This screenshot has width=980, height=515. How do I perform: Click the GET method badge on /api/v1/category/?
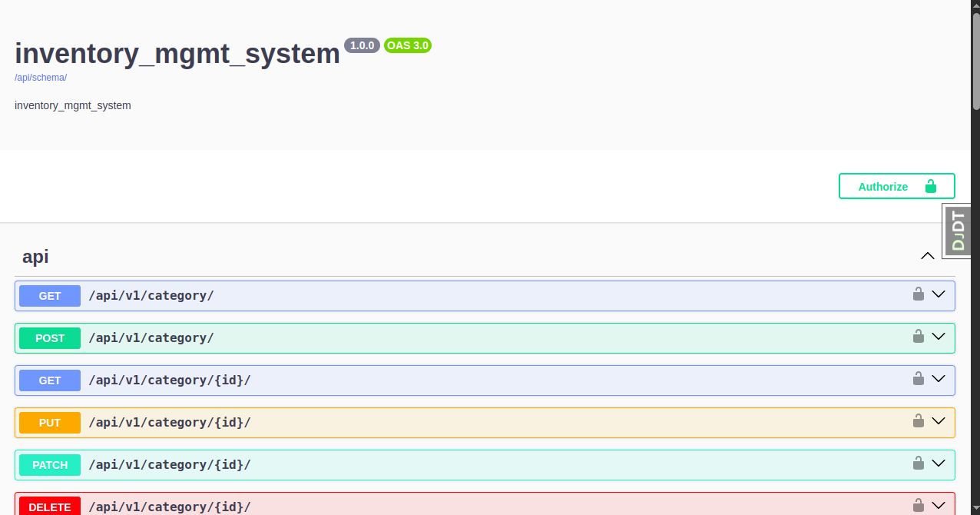coord(49,295)
